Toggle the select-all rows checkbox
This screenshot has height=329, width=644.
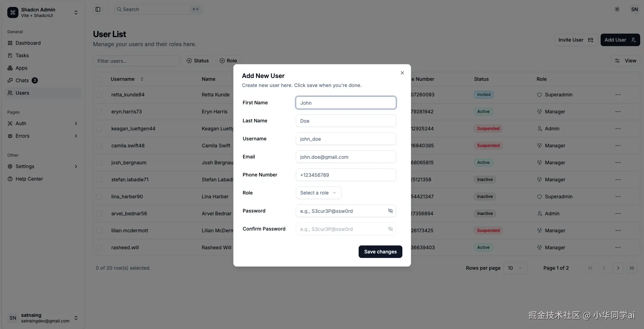[99, 79]
